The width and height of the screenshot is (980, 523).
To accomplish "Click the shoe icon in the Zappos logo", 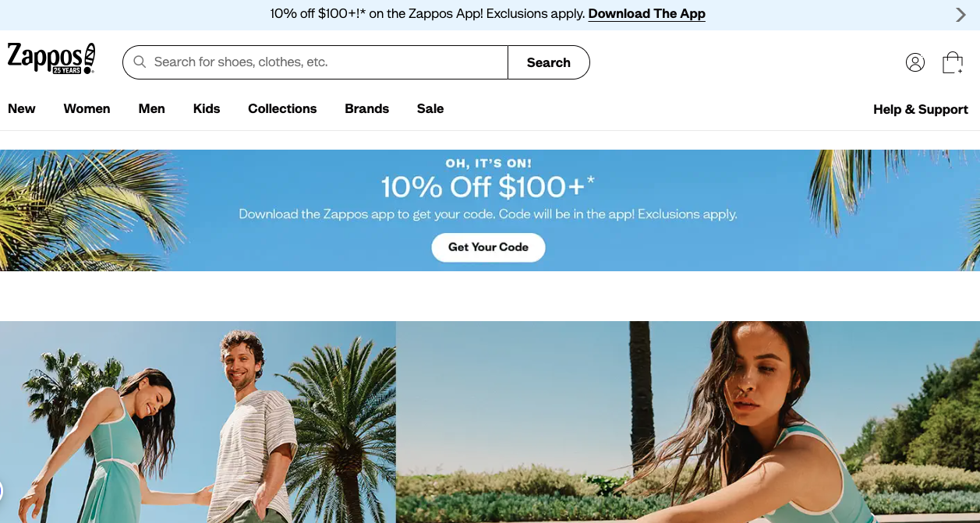I will (88, 56).
